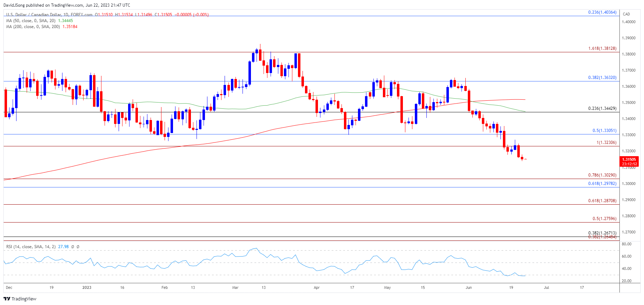Click the Feb label on time axis

(165, 287)
